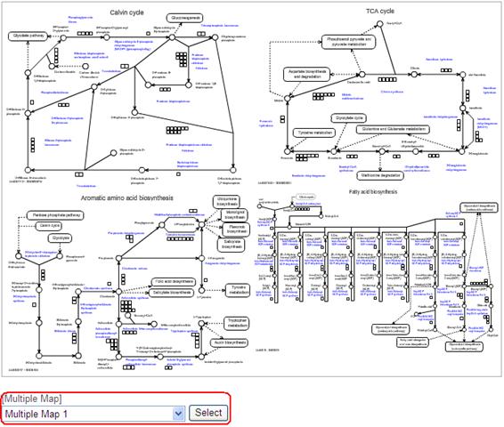Viewport: 504px width, 427px height.
Task: Open the Glyoxylate cycle box
Action: tap(349, 118)
